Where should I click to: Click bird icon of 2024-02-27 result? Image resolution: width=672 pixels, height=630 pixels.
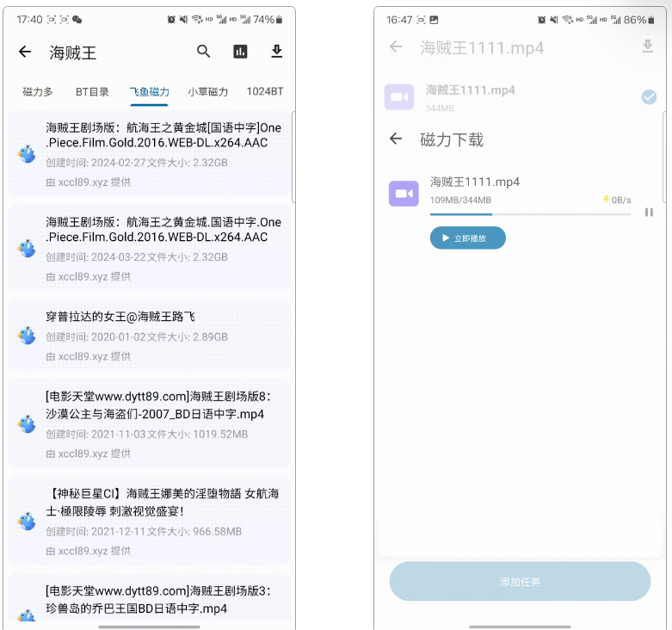27,154
